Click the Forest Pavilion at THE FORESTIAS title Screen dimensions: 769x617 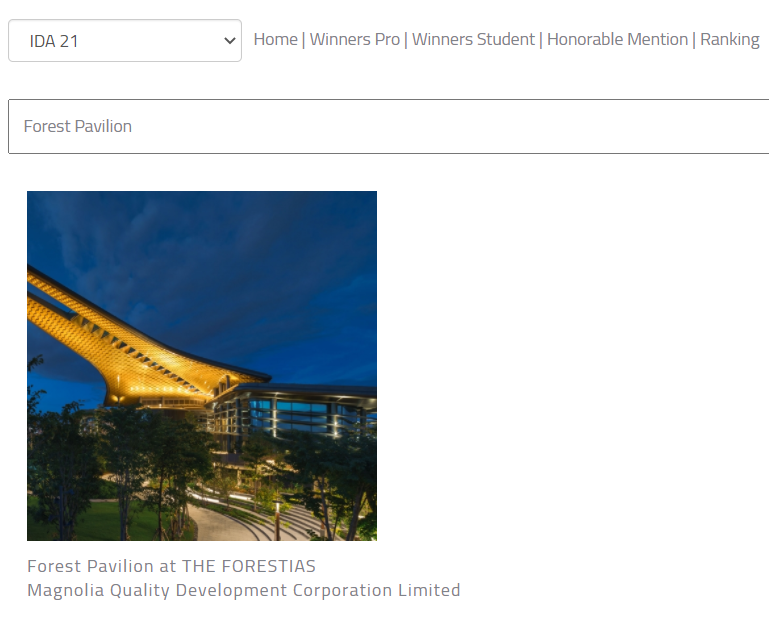pyautogui.click(x=171, y=566)
